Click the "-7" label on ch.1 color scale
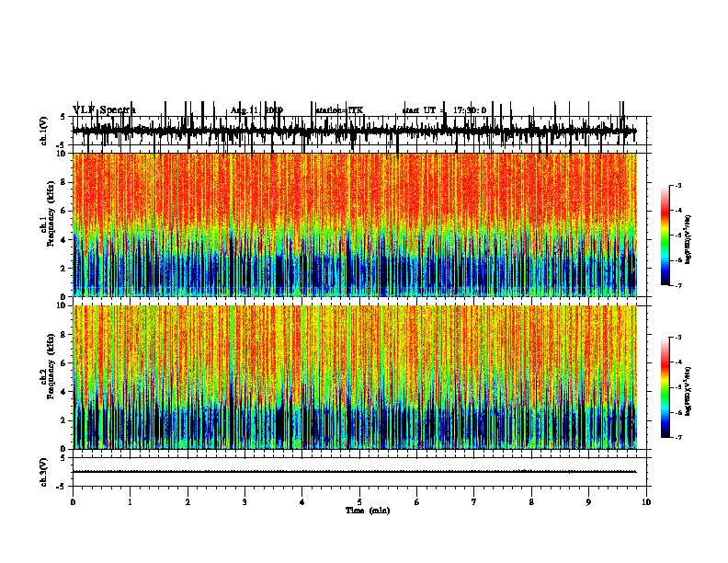 pos(677,285)
